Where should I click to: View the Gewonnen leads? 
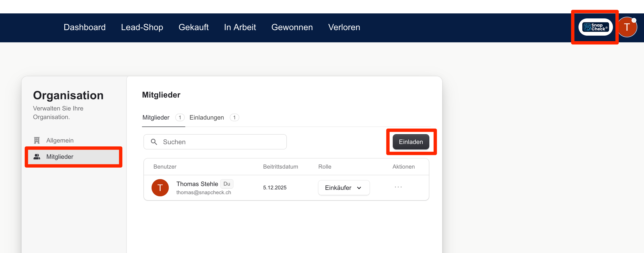292,27
